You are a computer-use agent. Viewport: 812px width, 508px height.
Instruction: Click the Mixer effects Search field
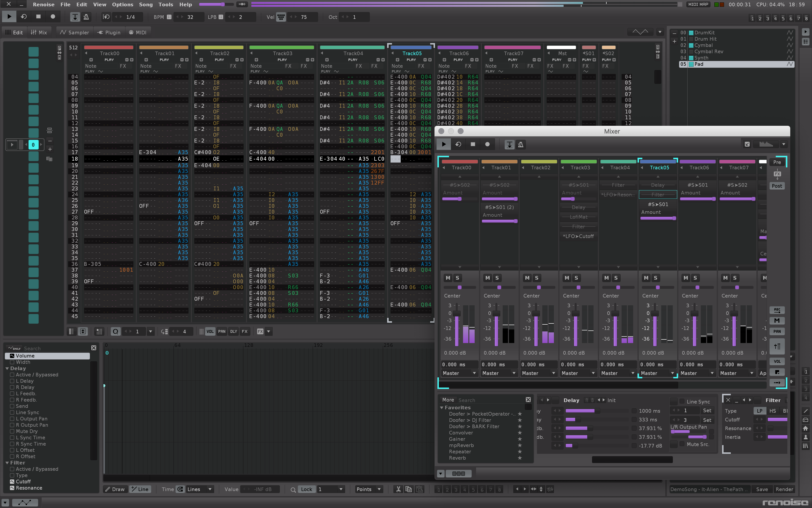pos(490,400)
